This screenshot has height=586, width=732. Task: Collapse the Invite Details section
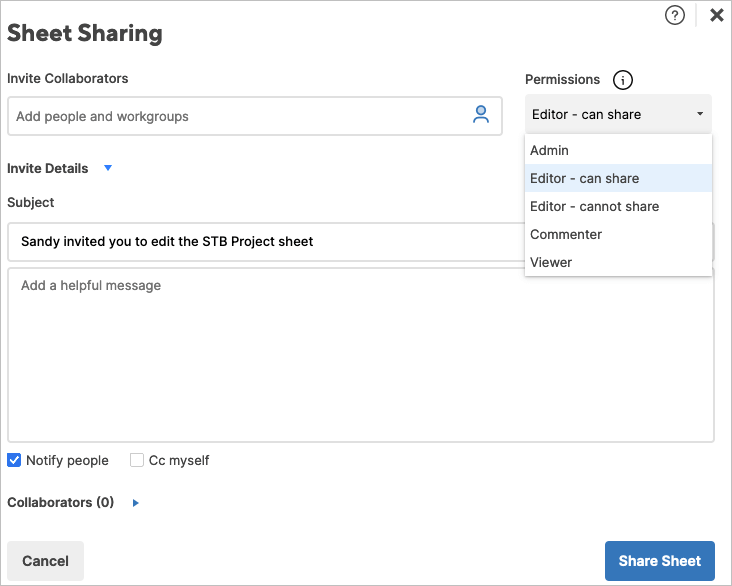click(108, 168)
